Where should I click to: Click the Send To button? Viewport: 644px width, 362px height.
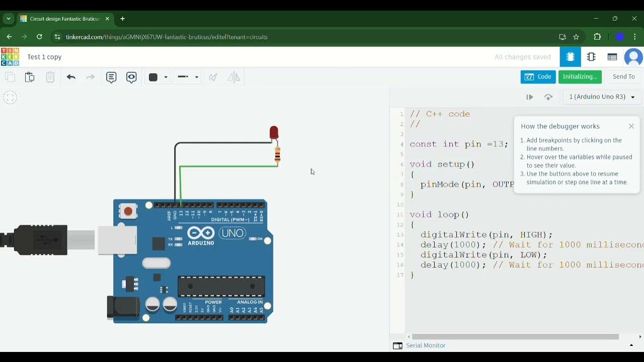[x=623, y=76]
